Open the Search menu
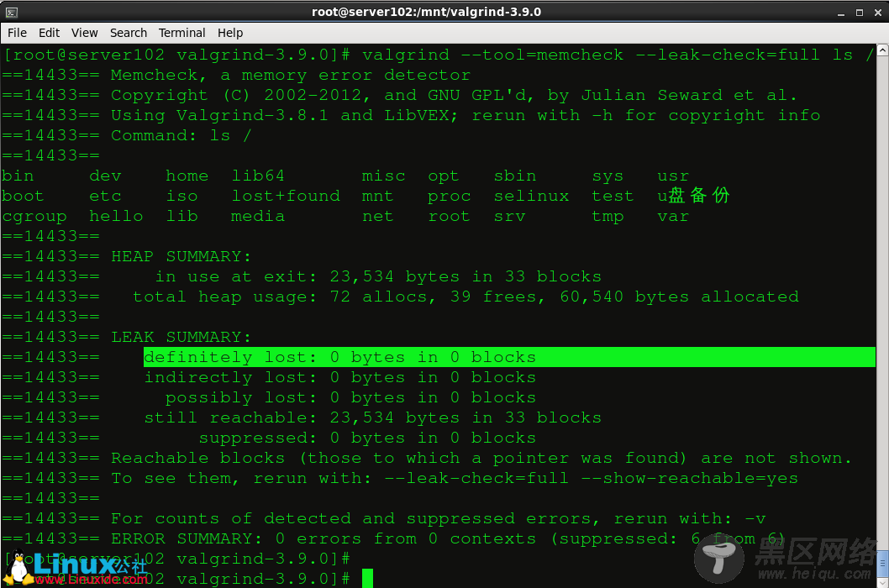The width and height of the screenshot is (889, 588). tap(128, 33)
